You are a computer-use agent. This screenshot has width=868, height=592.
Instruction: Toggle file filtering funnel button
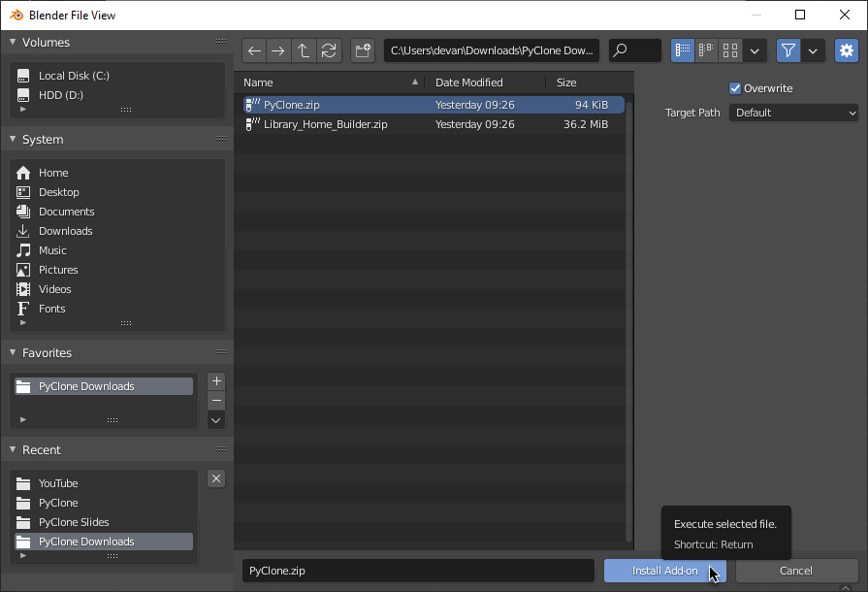788,50
